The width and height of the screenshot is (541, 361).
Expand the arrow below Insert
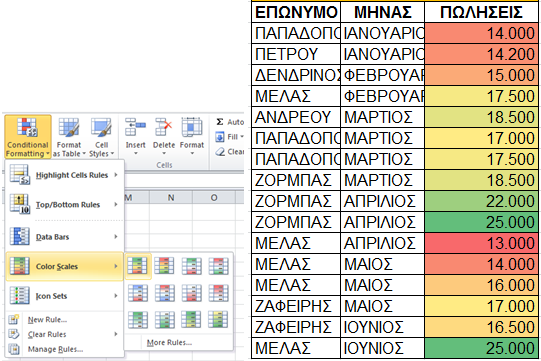(135, 154)
